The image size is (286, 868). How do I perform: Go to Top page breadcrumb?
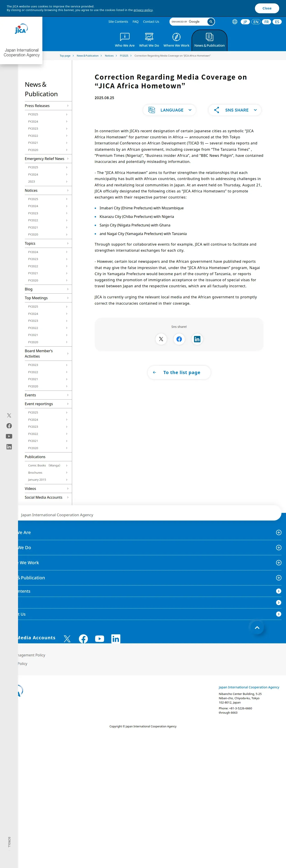[65, 56]
